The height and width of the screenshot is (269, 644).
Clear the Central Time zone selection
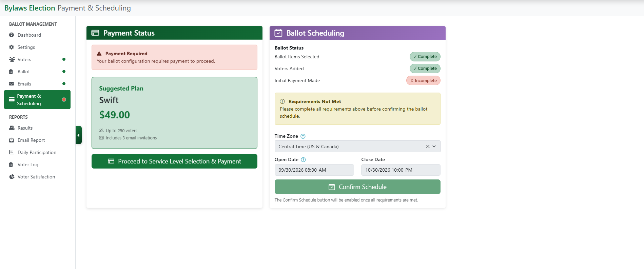(x=428, y=147)
